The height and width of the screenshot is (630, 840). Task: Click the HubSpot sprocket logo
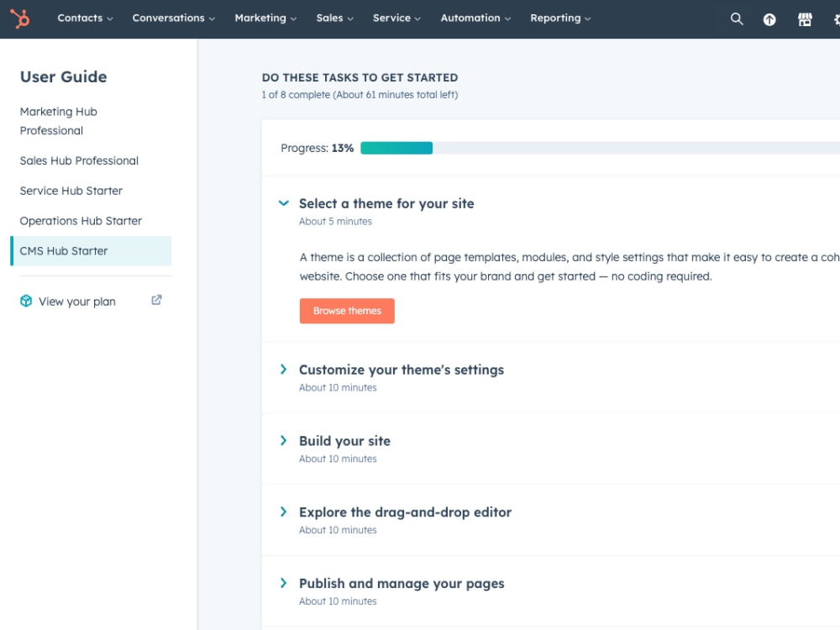[20, 18]
